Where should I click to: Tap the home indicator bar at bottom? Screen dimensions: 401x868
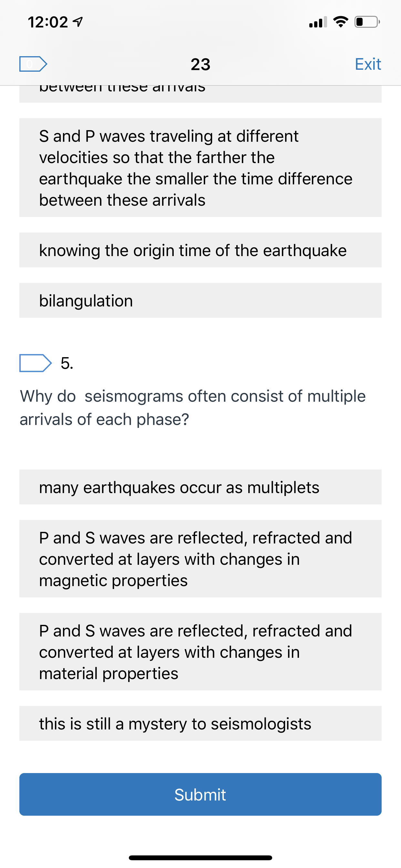pos(200,858)
